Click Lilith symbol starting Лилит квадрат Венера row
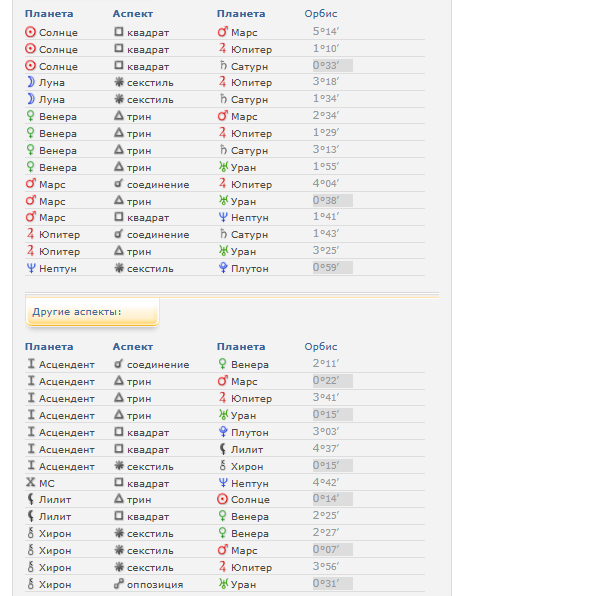 coord(31,516)
